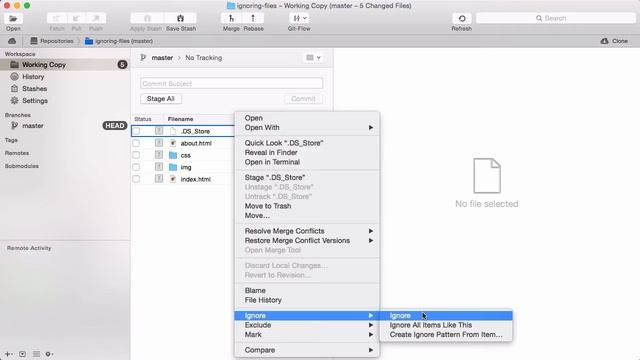Click the img folder icon
The image size is (640, 360).
click(x=173, y=167)
